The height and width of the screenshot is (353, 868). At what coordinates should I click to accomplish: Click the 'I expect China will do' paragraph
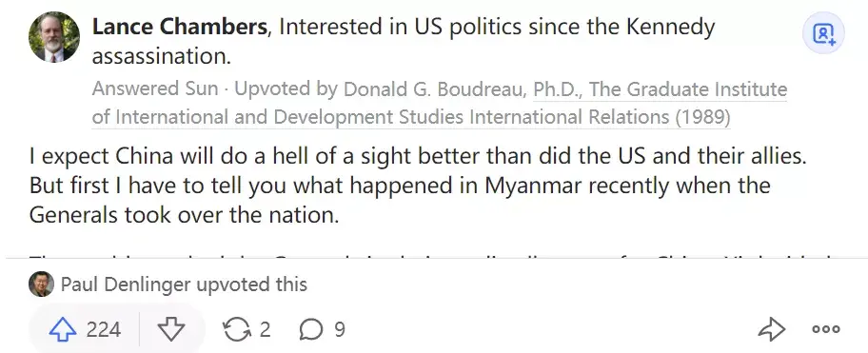[418, 186]
